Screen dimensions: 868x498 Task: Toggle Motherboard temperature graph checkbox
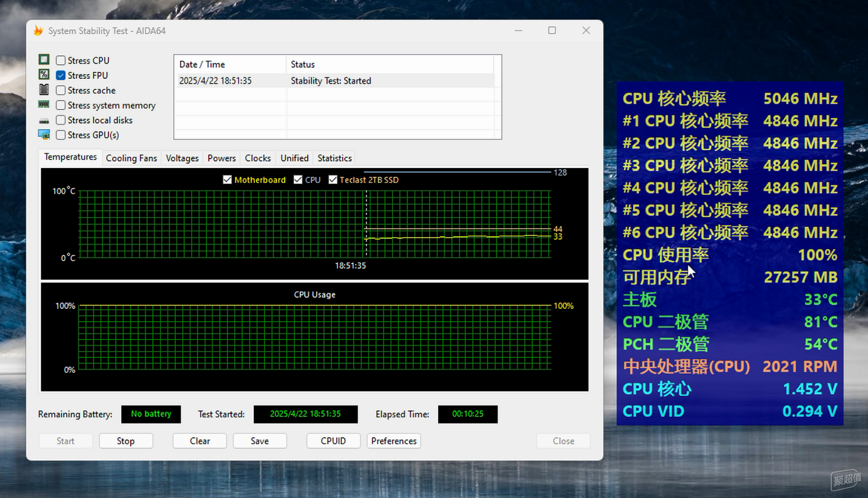(227, 180)
